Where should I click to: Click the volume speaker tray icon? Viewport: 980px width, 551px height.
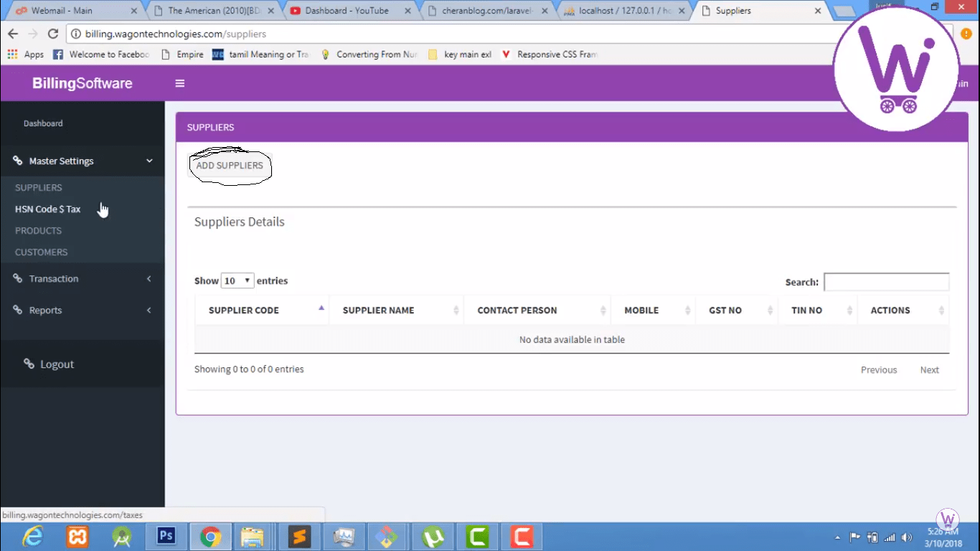(x=906, y=537)
